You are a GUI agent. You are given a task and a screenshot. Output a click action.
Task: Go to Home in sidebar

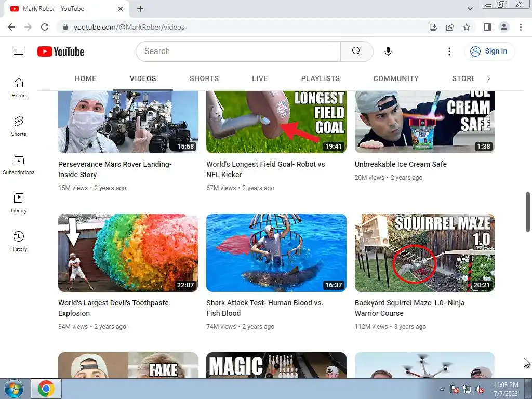tap(19, 87)
